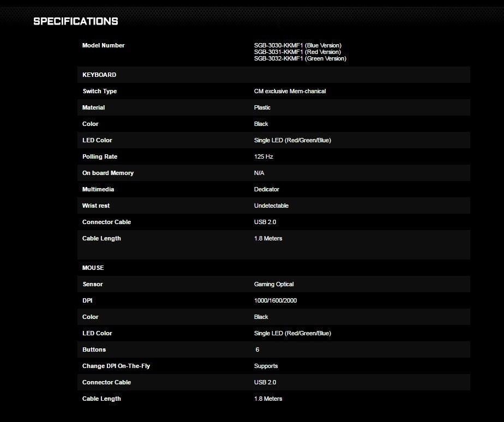
Task: Select the SGB-3032-KKMF1 Green Version text
Action: click(x=300, y=58)
